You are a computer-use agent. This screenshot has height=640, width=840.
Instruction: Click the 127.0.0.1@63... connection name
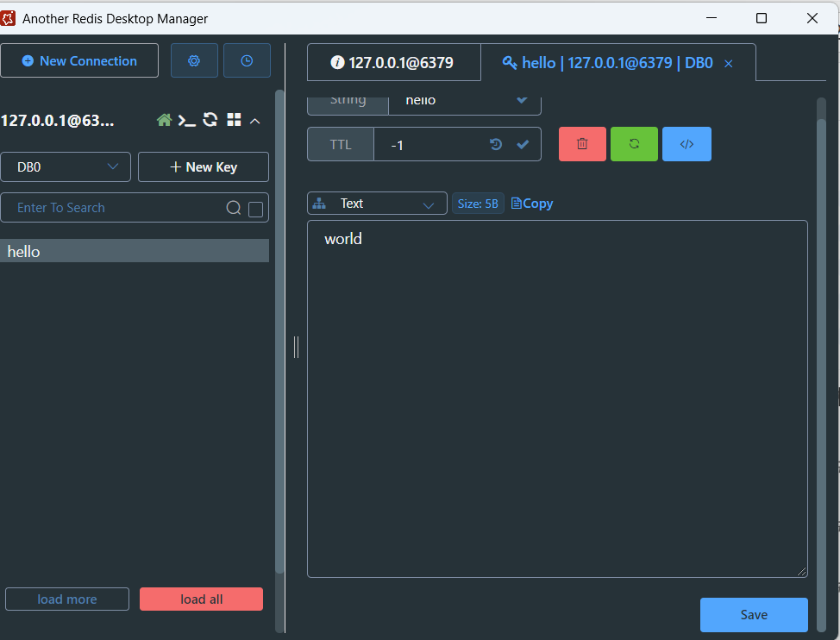point(57,121)
